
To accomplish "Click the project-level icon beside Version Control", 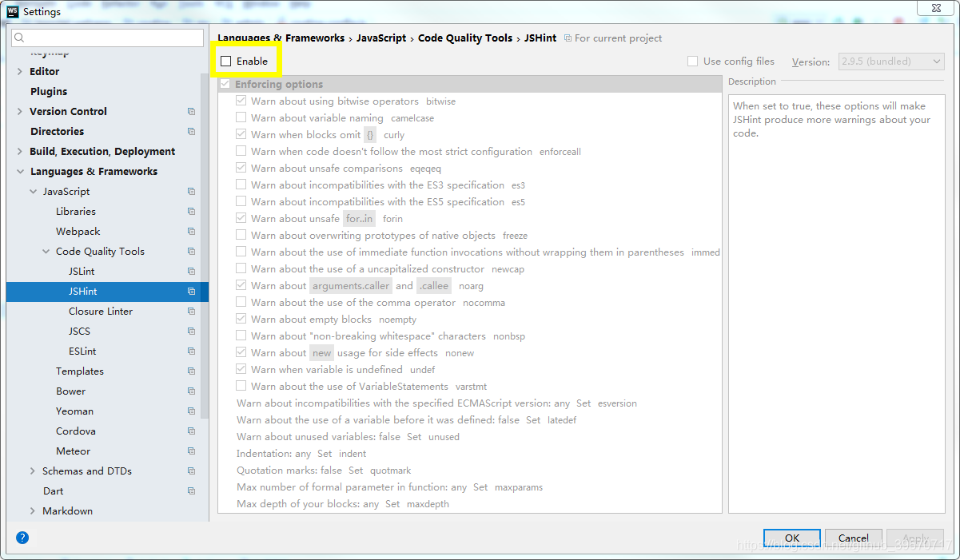I will (191, 112).
